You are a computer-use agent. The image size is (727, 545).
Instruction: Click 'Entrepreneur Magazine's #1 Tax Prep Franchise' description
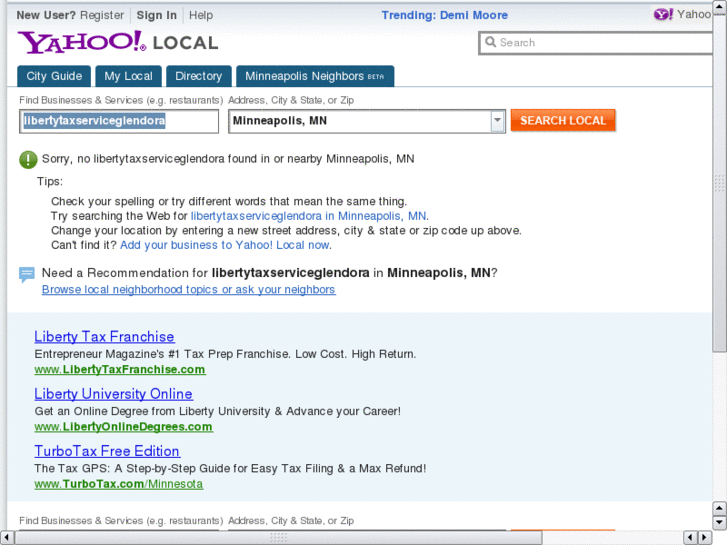[225, 354]
